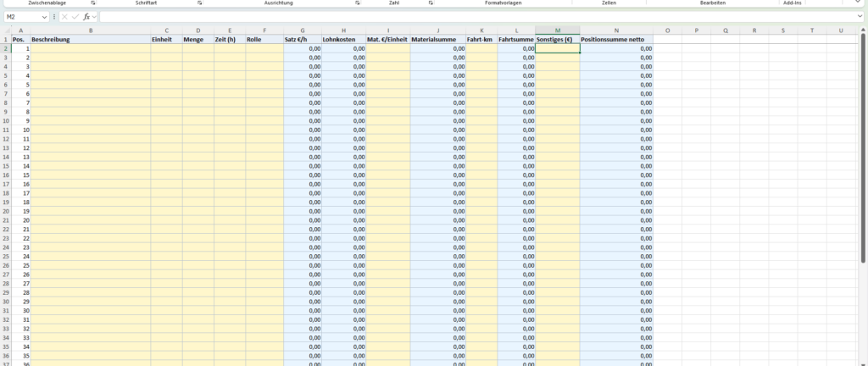Open the Ausrichtung dialog launcher

357,3
